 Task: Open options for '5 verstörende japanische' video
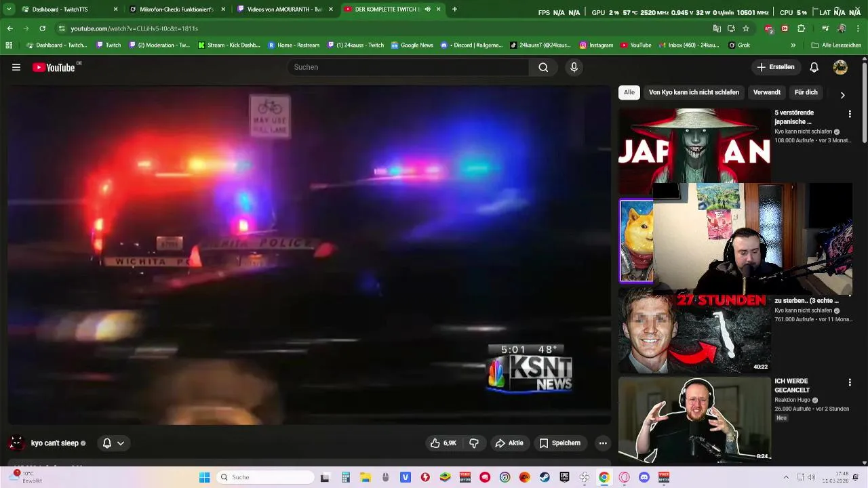[x=850, y=114]
